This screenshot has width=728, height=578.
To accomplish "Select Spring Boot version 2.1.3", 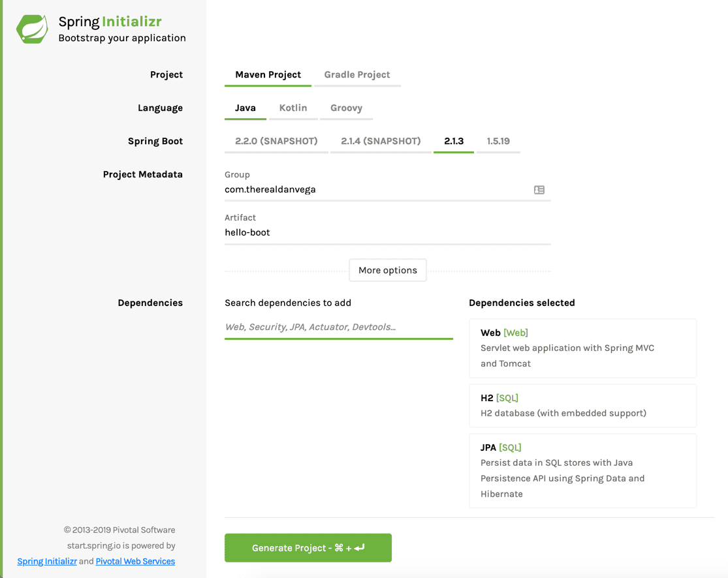I will tap(454, 142).
